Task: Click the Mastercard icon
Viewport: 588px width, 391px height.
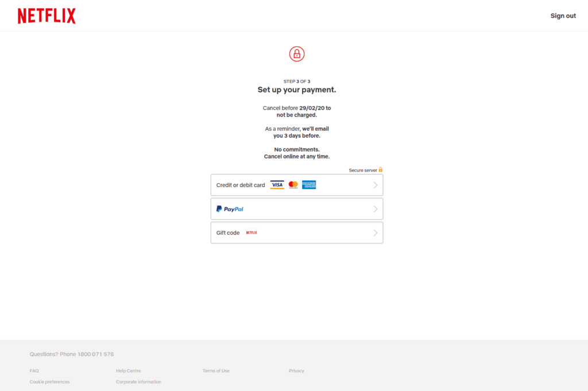Action: [293, 185]
